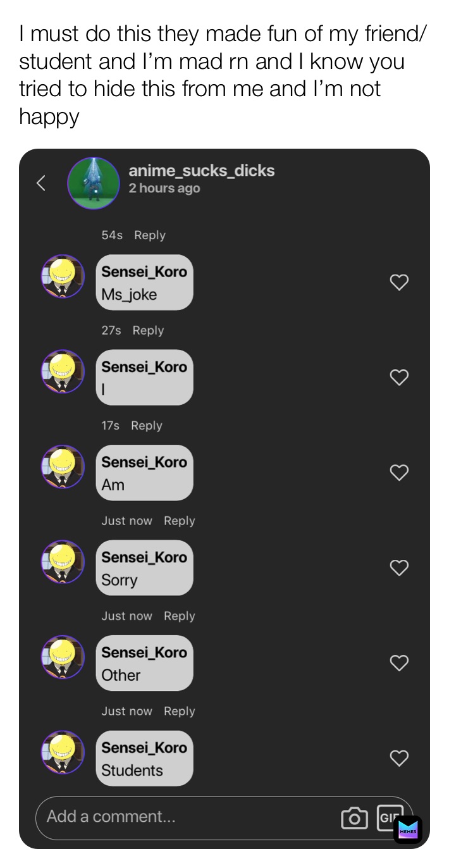The height and width of the screenshot is (868, 449).
Task: Tap the heart on the "Other" comment
Action: [399, 663]
